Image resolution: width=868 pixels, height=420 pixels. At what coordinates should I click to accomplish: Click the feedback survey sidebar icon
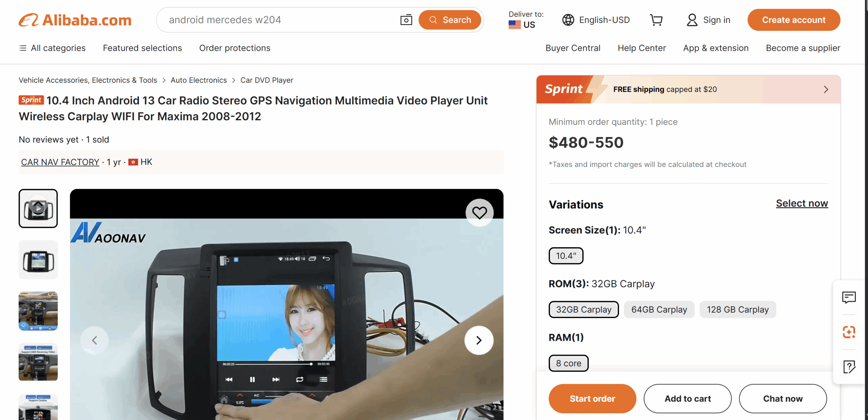(849, 366)
